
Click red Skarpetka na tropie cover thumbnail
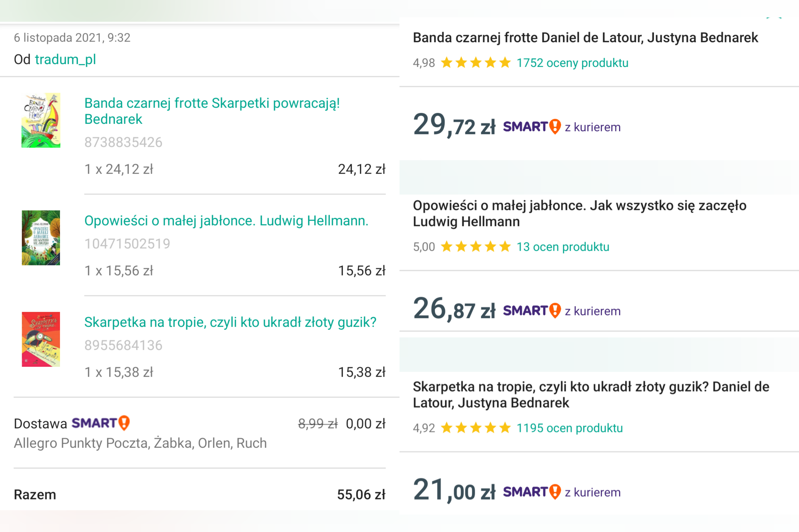(x=41, y=339)
